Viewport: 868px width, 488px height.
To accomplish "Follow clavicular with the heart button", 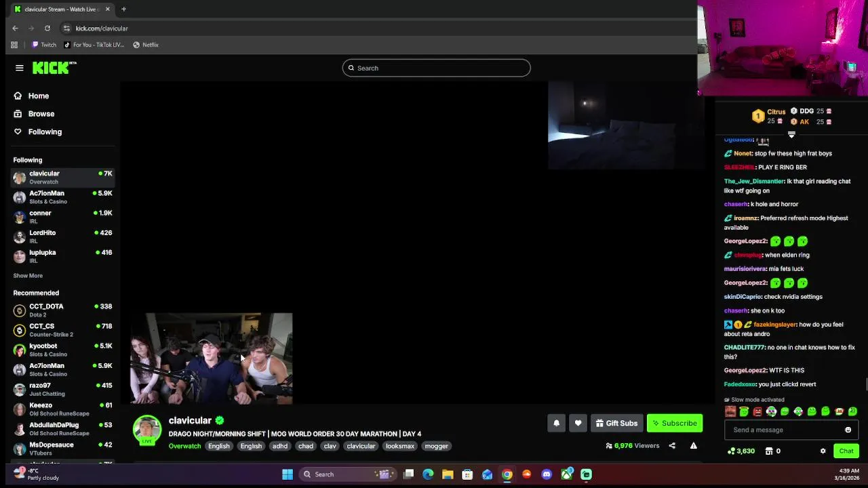I will pos(578,423).
